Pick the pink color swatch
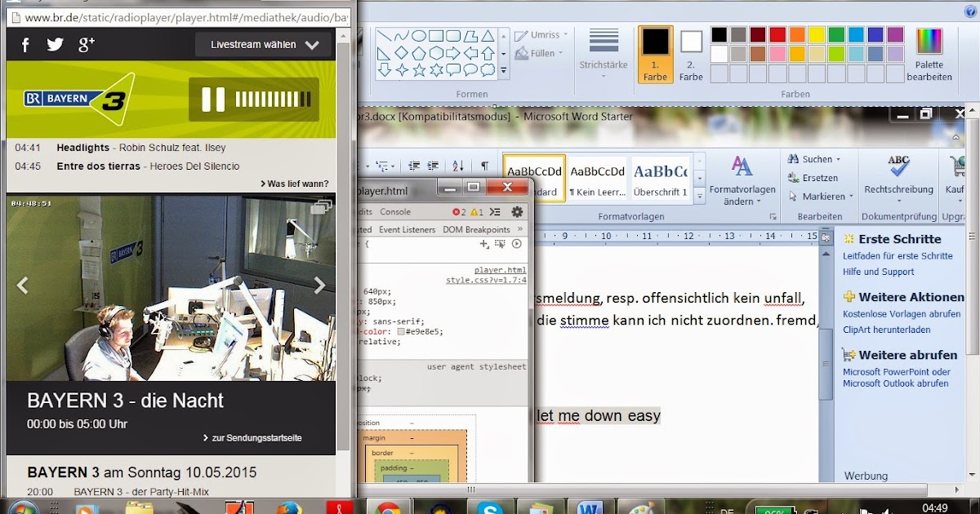 click(x=777, y=54)
